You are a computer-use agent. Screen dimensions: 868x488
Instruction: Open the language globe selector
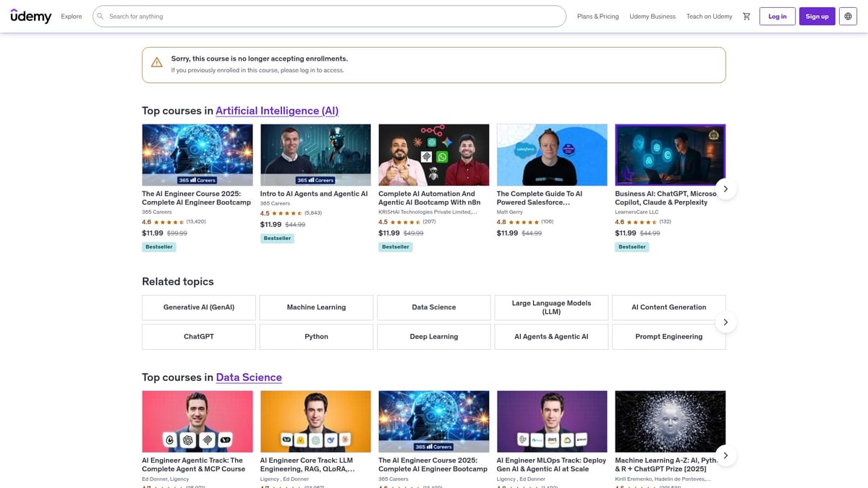[x=848, y=17]
